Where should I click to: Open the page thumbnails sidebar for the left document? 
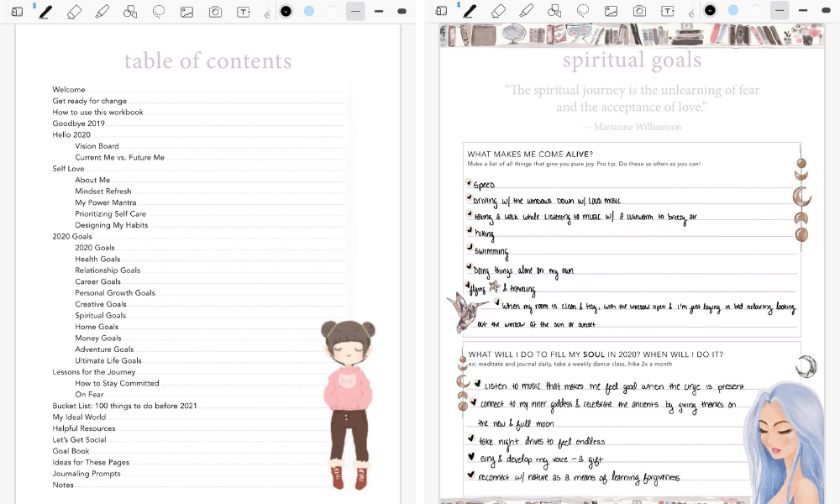click(x=15, y=12)
